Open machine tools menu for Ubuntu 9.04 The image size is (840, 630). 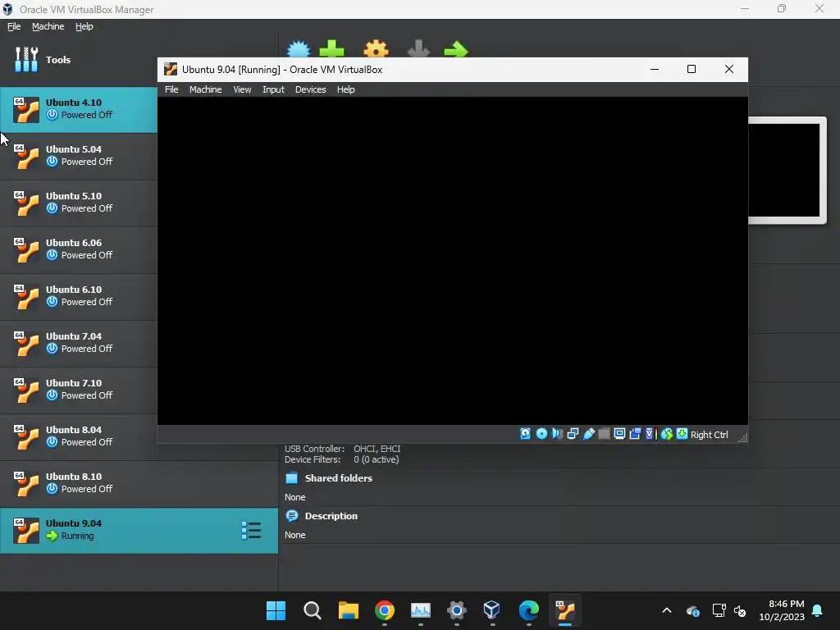251,531
